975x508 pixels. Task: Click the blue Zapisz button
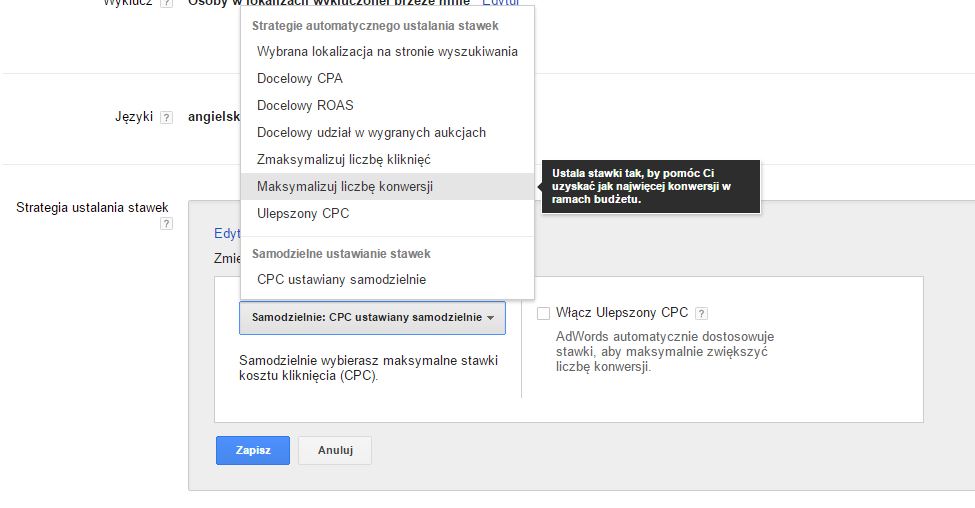click(253, 450)
